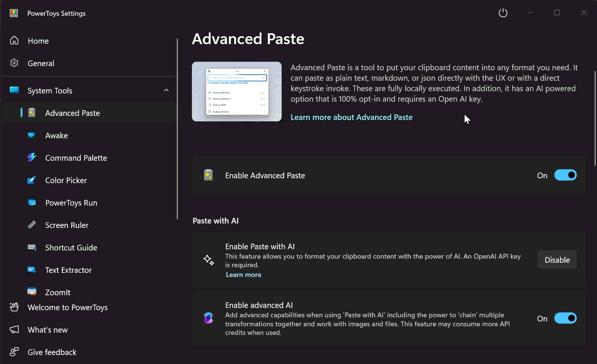Click the What's new megaphone icon
The image size is (597, 364).
[14, 330]
